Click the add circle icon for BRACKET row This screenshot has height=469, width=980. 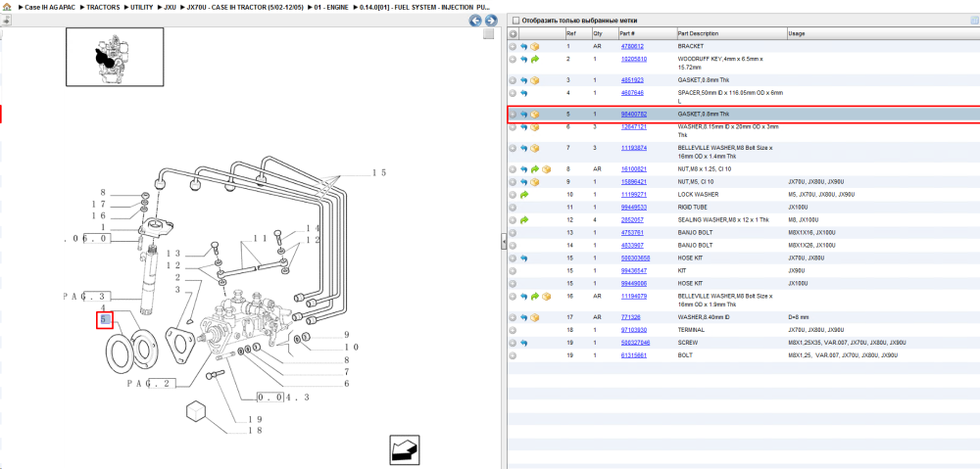point(513,46)
